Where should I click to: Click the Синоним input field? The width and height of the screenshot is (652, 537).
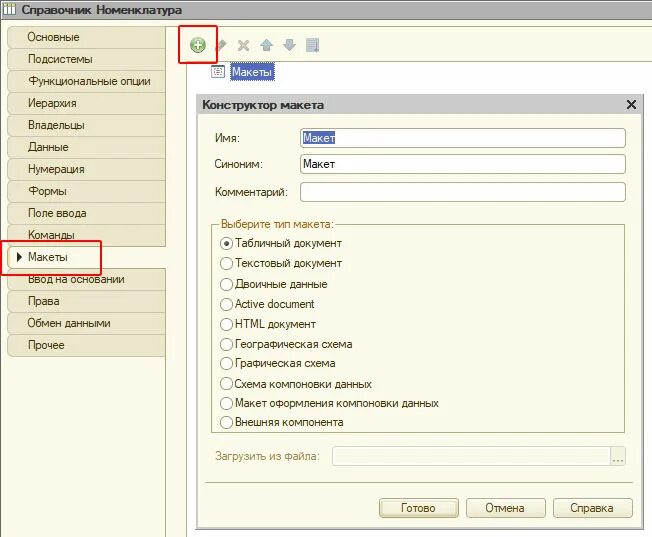463,164
